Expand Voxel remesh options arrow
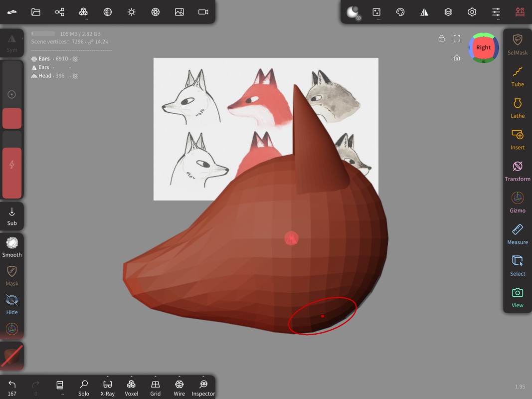532x399 pixels. tap(132, 377)
